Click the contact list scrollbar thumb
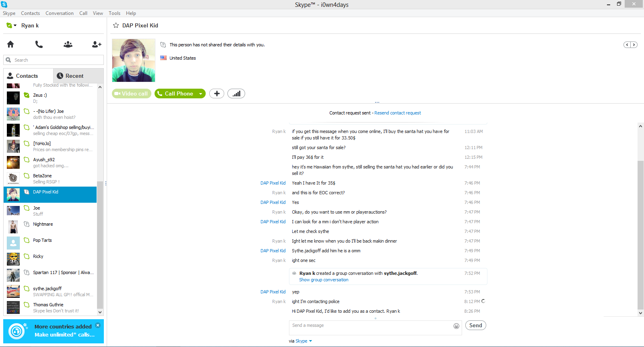 coord(100,245)
